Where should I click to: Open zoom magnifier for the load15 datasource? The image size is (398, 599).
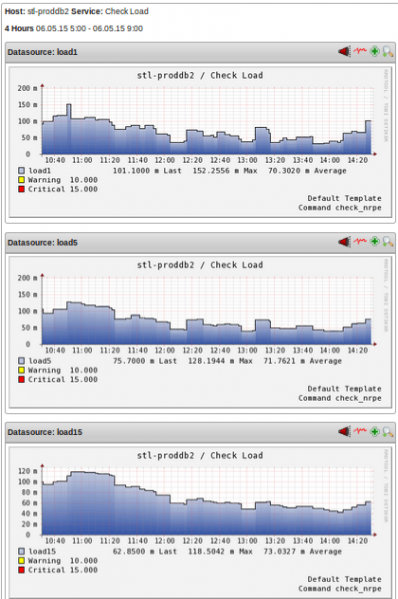pyautogui.click(x=388, y=432)
